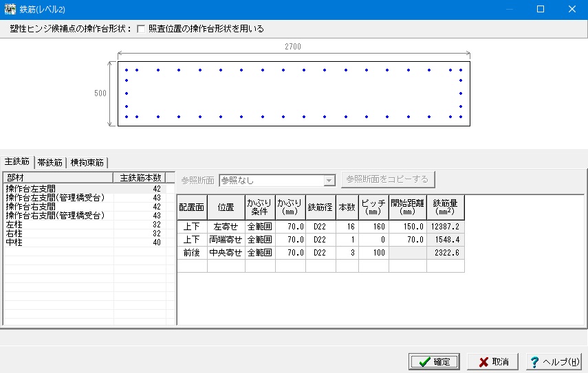This screenshot has width=588, height=373.
Task: Switch to the 主鉄筋 tab
Action: [17, 162]
